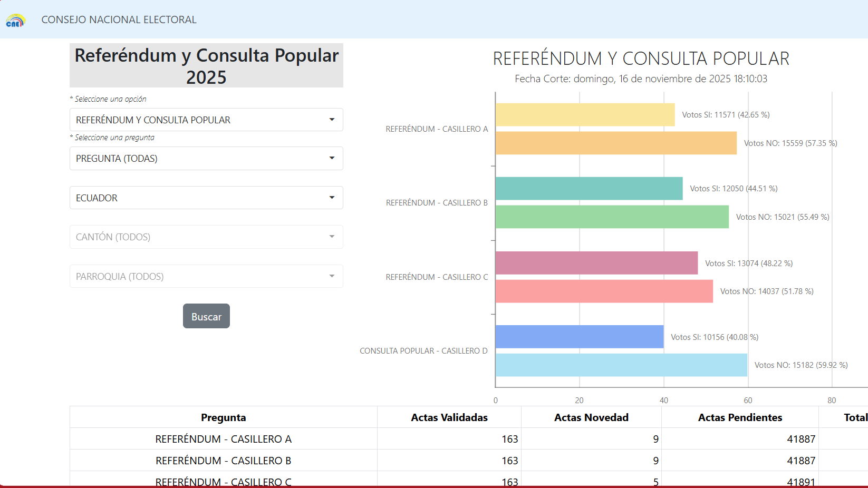Select the light blue Votos NO bar Casillero D
The height and width of the screenshot is (488, 868).
point(621,365)
